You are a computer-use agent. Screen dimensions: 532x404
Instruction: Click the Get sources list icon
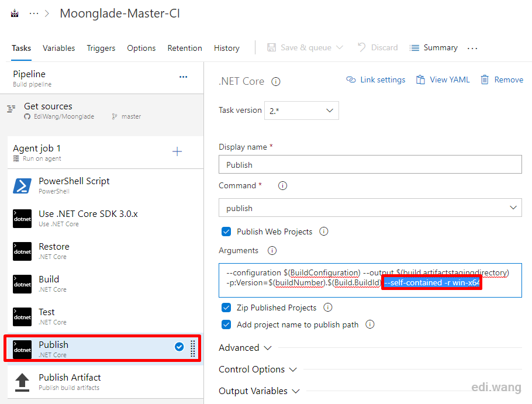pyautogui.click(x=11, y=109)
